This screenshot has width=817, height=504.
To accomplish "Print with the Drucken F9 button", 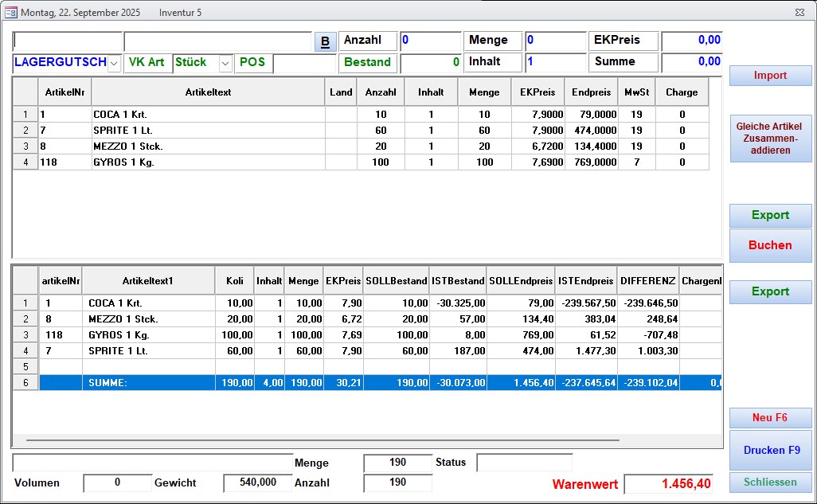I will (x=770, y=450).
